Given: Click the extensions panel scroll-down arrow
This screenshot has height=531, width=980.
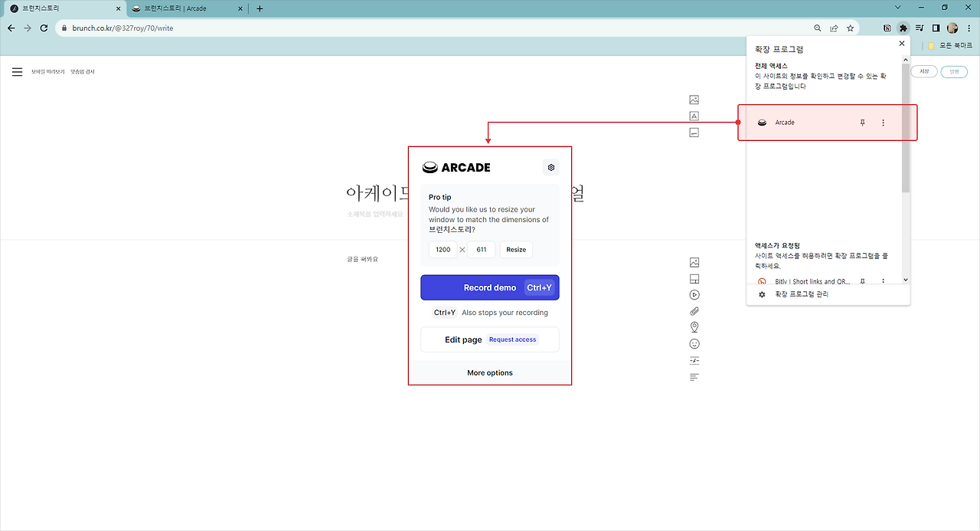Looking at the screenshot, I should [906, 280].
